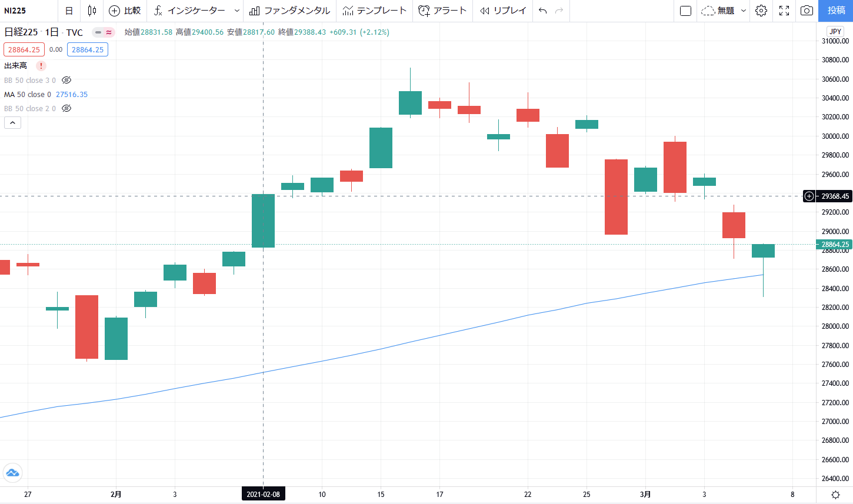Open the アラート alert creator
Screen dimensions: 853x504
[442, 11]
